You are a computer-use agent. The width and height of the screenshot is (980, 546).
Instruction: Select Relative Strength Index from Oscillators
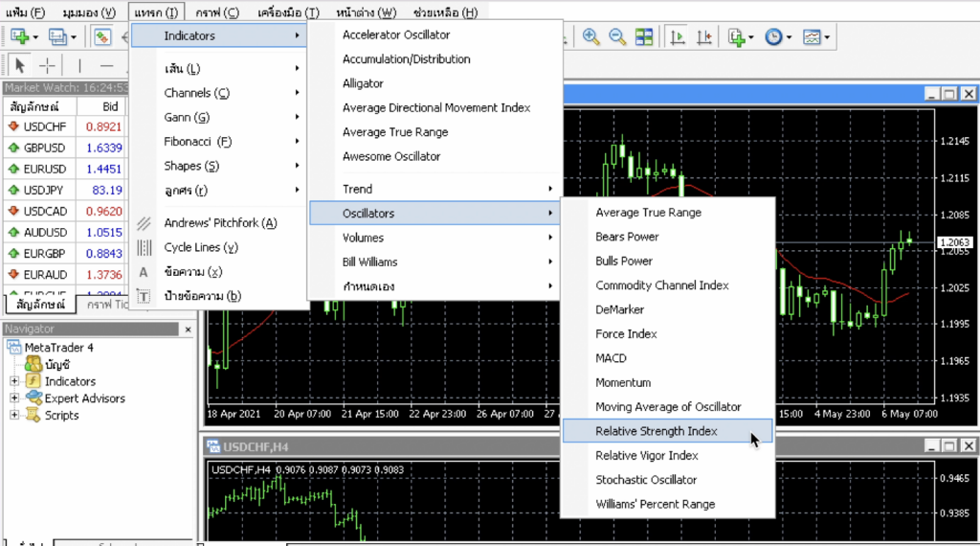(667, 431)
